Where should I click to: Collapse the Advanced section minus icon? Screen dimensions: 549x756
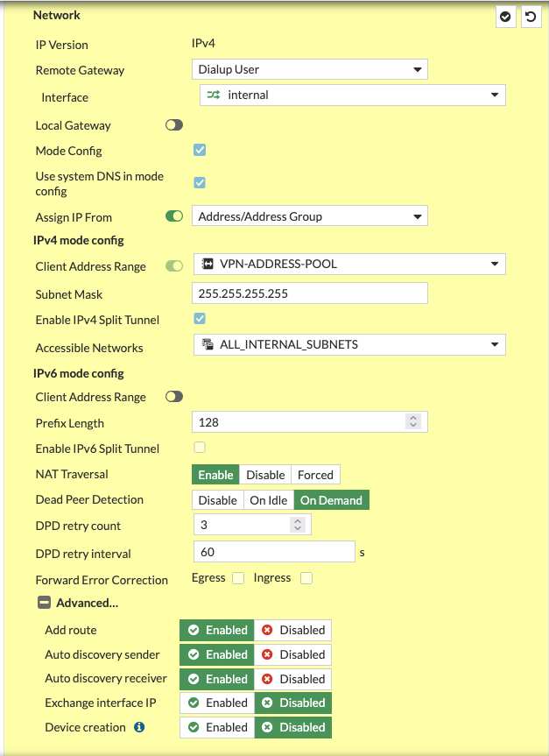point(44,603)
